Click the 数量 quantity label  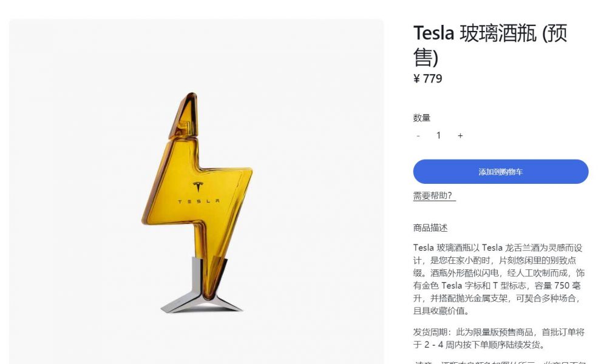[422, 118]
